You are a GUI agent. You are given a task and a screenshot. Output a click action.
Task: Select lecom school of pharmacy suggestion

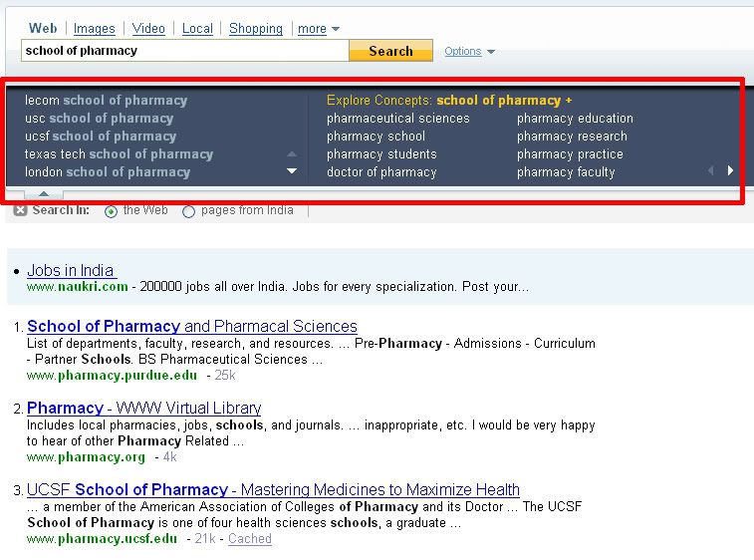coord(106,100)
